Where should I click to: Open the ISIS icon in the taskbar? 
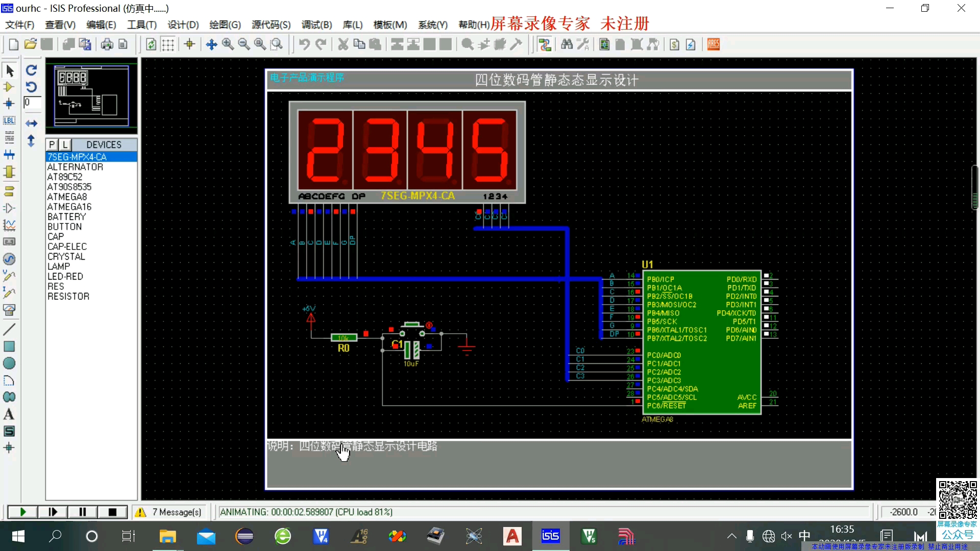point(550,536)
